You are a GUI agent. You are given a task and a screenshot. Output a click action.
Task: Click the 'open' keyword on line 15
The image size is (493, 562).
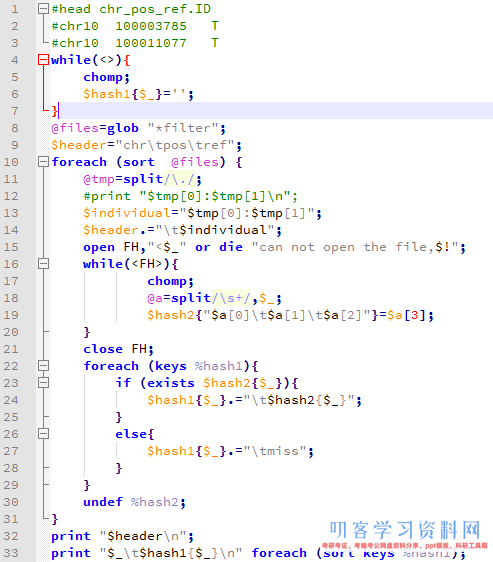coord(99,247)
